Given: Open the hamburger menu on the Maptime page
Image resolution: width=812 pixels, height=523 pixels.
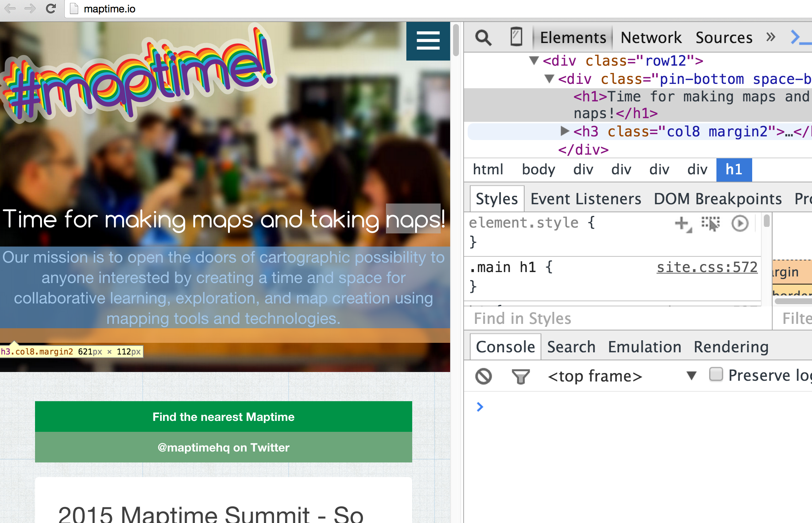Looking at the screenshot, I should [428, 40].
